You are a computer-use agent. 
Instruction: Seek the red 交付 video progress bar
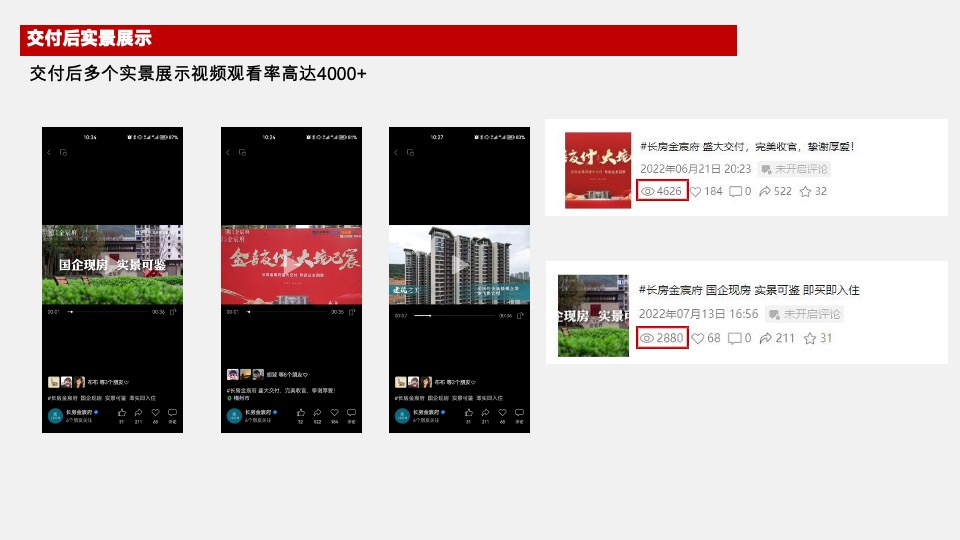tap(289, 312)
